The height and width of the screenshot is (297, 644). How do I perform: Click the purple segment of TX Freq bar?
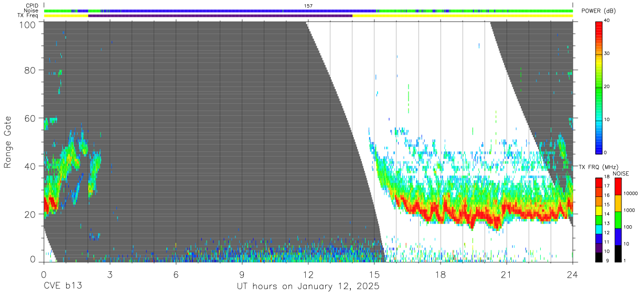(x=220, y=16)
